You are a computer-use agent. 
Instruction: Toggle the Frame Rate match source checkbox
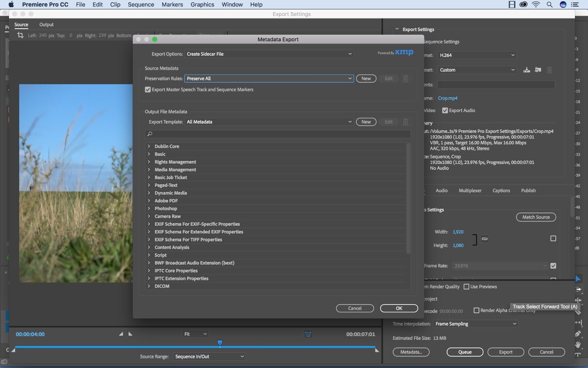(553, 266)
